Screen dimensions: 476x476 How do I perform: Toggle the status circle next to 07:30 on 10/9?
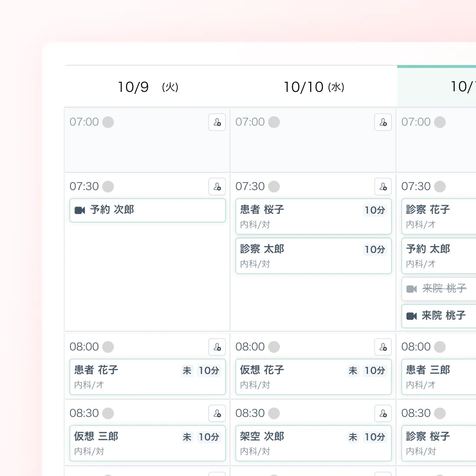108,186
